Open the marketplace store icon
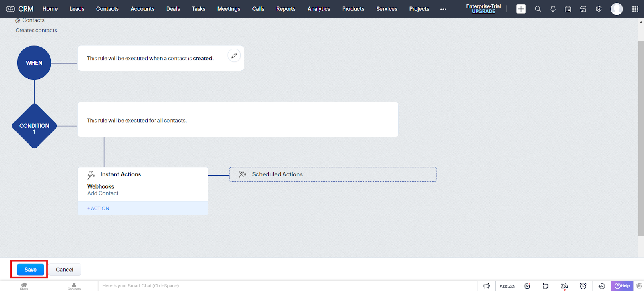This screenshot has height=291, width=644. pos(583,9)
